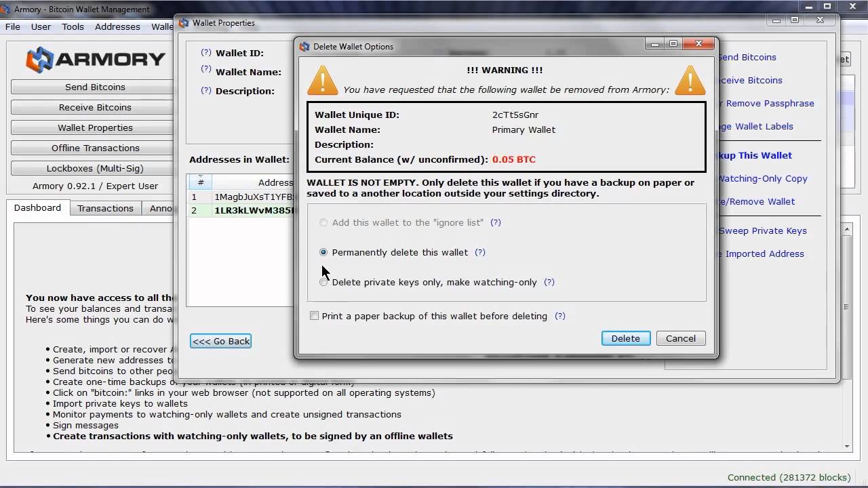The image size is (868, 488).
Task: Click Wallet Properties button in main window
Action: [94, 127]
